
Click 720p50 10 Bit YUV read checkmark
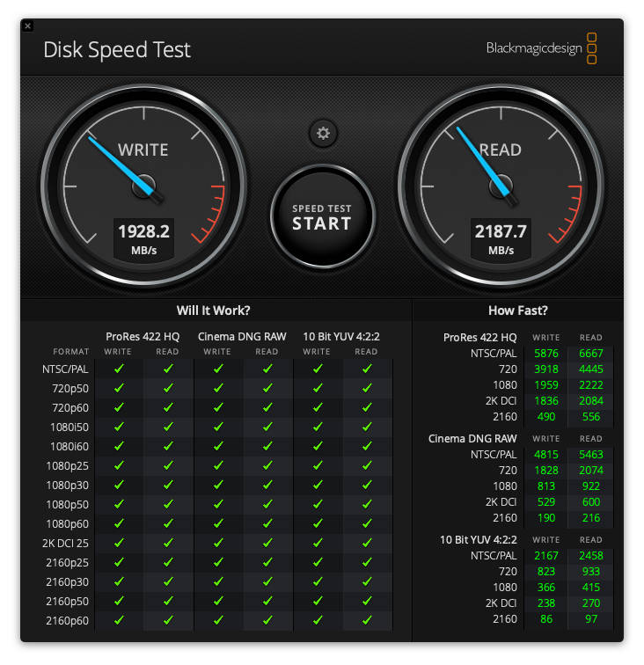coord(367,388)
